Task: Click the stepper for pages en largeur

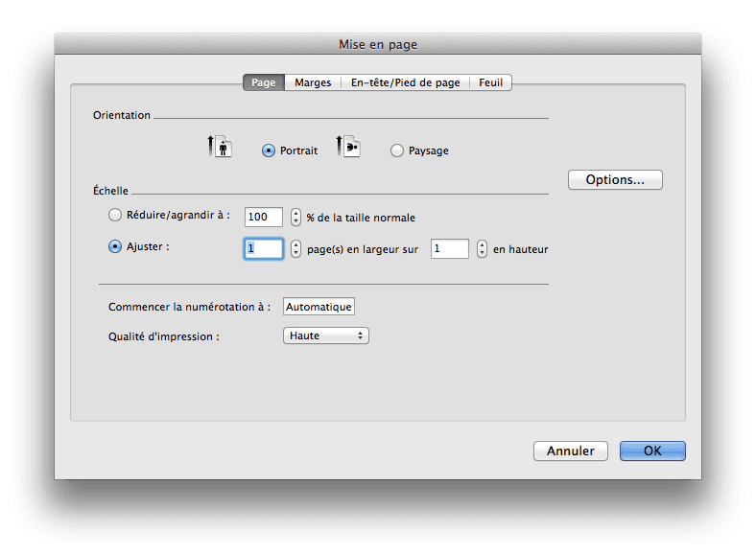Action: (x=295, y=248)
